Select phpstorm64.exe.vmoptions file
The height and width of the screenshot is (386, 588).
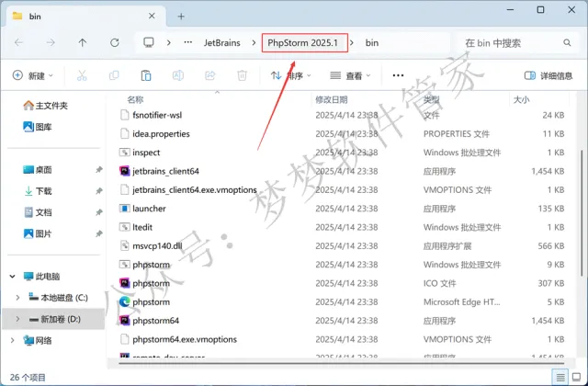pyautogui.click(x=185, y=339)
